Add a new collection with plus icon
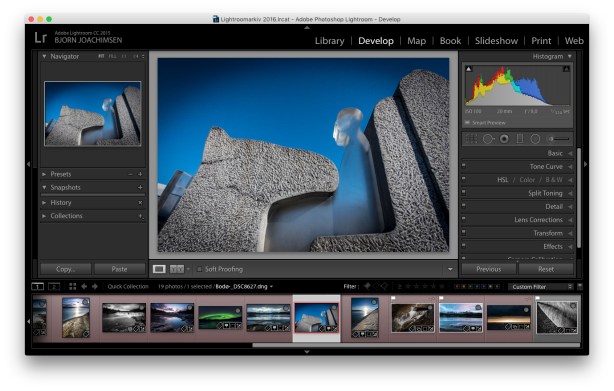The height and width of the screenshot is (391, 614). click(140, 216)
